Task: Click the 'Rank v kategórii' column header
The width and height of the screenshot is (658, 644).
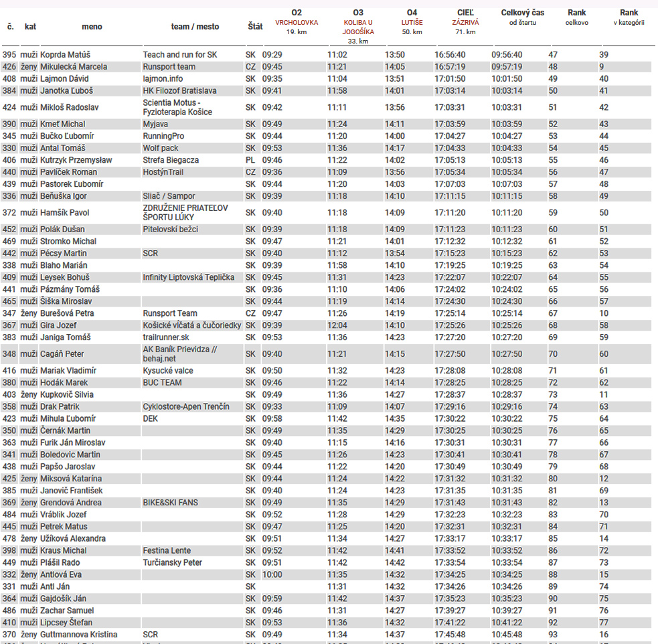Action: pyautogui.click(x=629, y=17)
